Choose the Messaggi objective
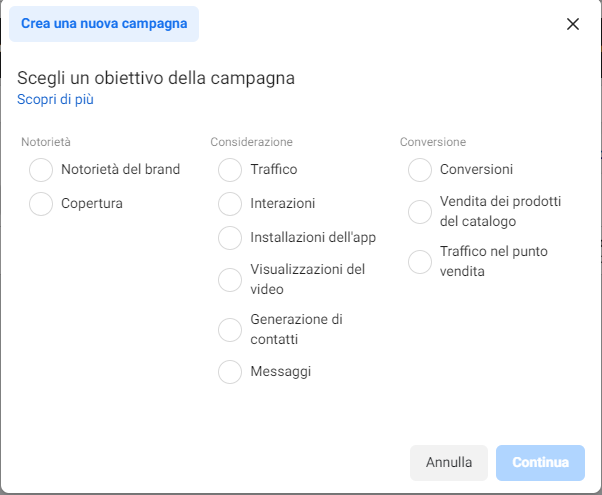 (230, 371)
